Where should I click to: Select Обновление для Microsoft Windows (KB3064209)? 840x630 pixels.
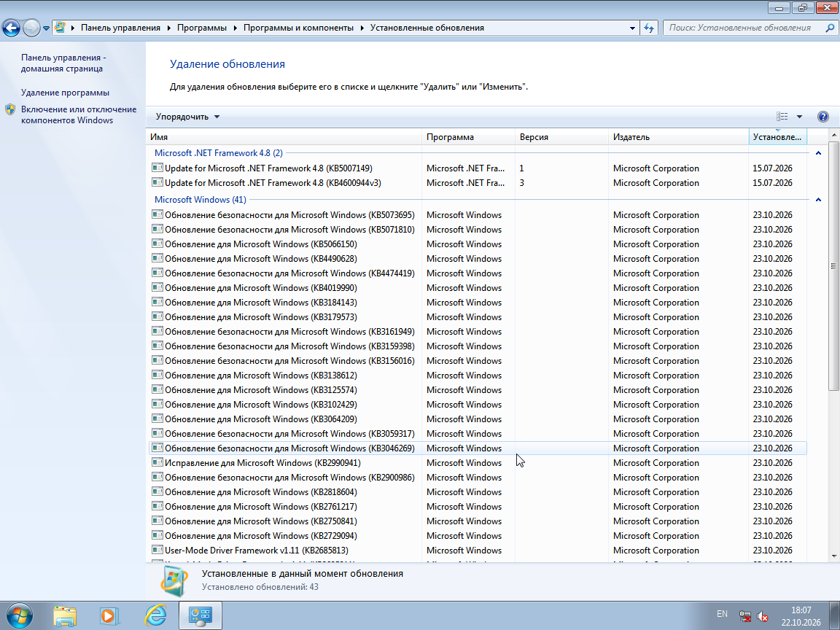(261, 419)
